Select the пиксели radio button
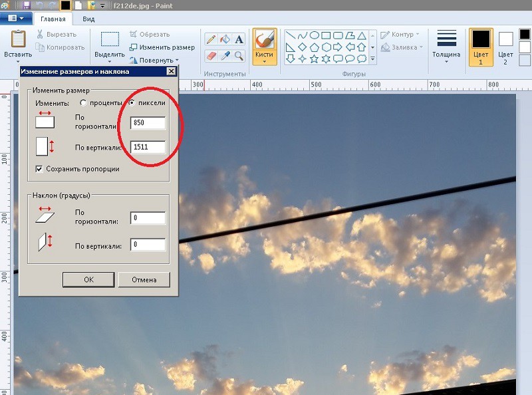Screen dimensions: 532x395 point(132,103)
